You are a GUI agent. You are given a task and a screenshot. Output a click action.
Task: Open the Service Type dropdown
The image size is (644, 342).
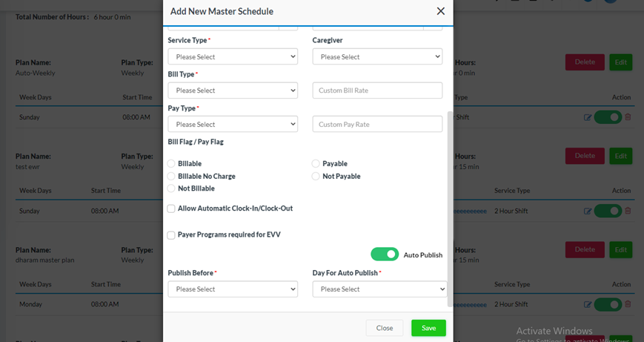(x=233, y=57)
